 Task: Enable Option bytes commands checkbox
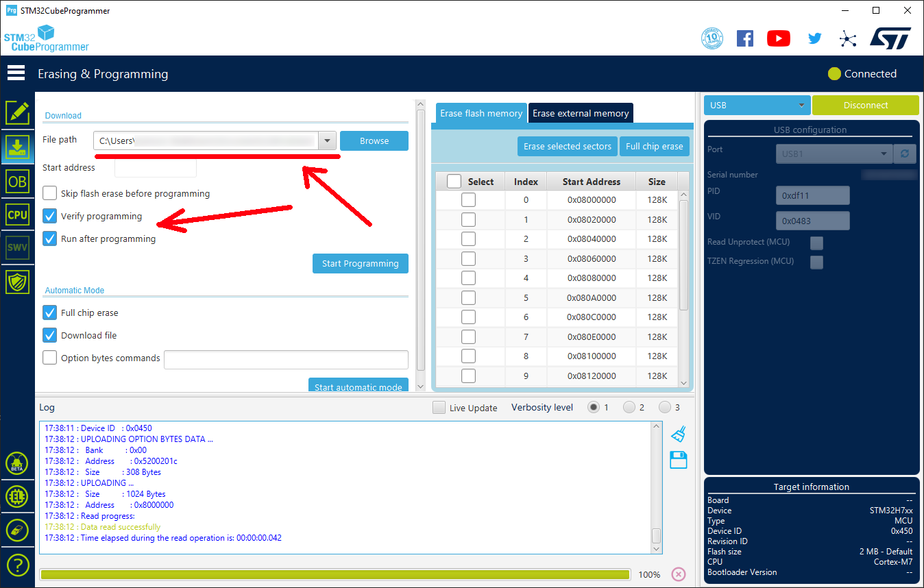[50, 358]
